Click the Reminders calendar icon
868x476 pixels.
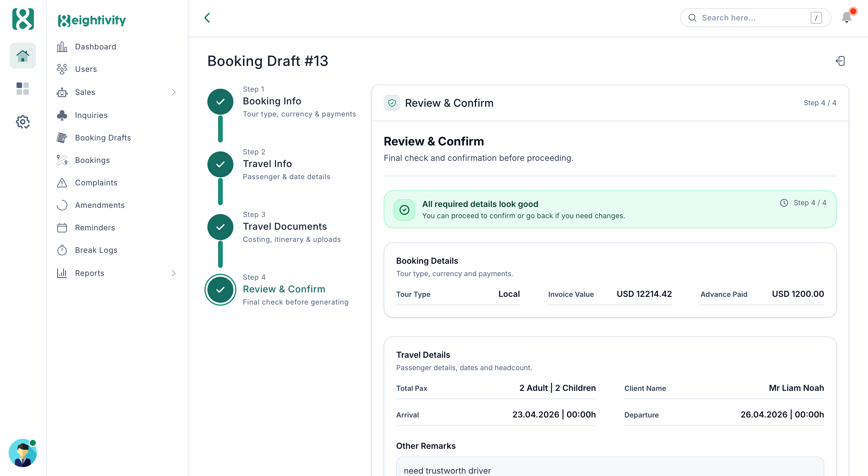click(x=62, y=228)
